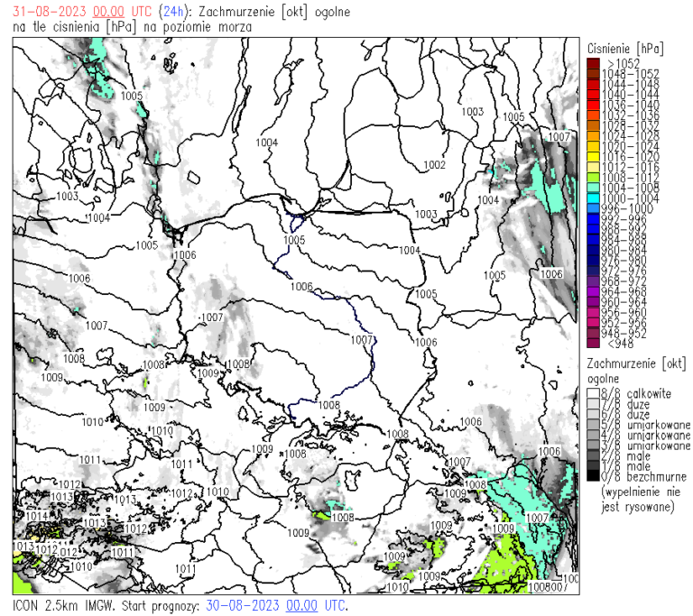The image size is (693, 616).
Task: Click the underlined 00.00 in the bottom footer
Action: (x=302, y=605)
